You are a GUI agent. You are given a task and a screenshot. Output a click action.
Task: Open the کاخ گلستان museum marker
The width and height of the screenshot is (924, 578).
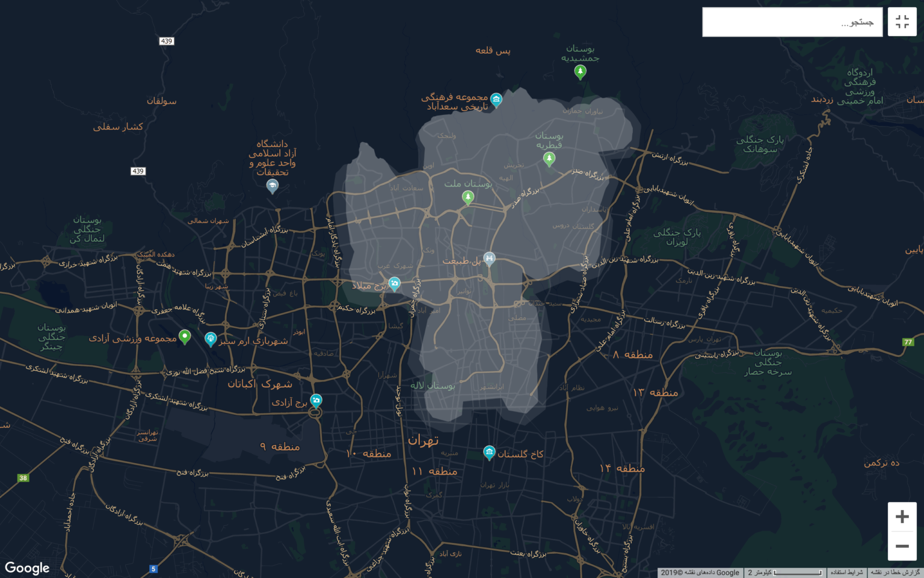pyautogui.click(x=489, y=453)
